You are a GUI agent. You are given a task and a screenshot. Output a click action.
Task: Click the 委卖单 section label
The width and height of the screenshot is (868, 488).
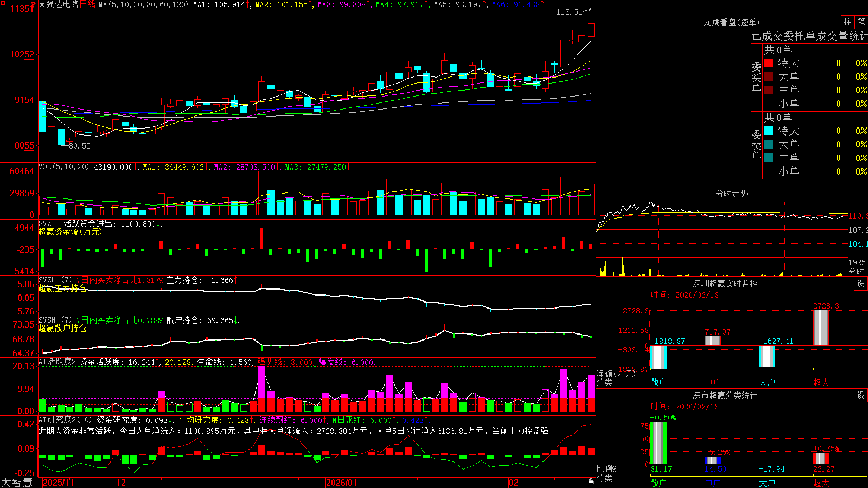756,145
